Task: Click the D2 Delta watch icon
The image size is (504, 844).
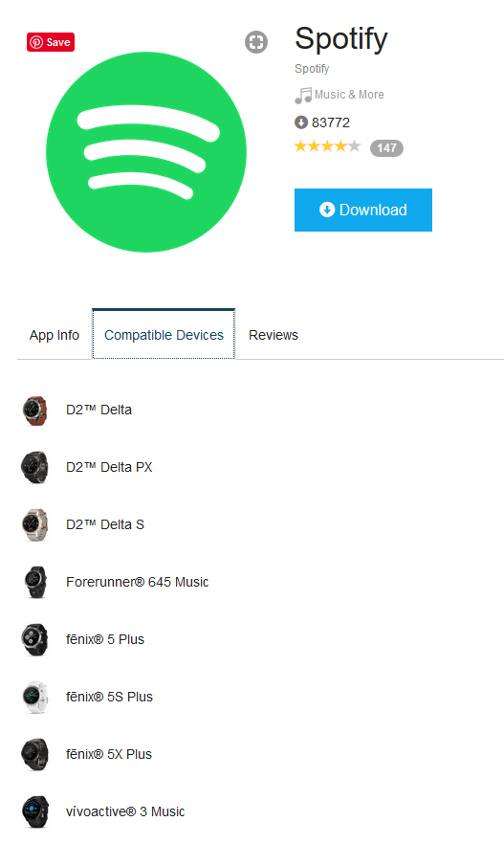Action: (x=35, y=411)
